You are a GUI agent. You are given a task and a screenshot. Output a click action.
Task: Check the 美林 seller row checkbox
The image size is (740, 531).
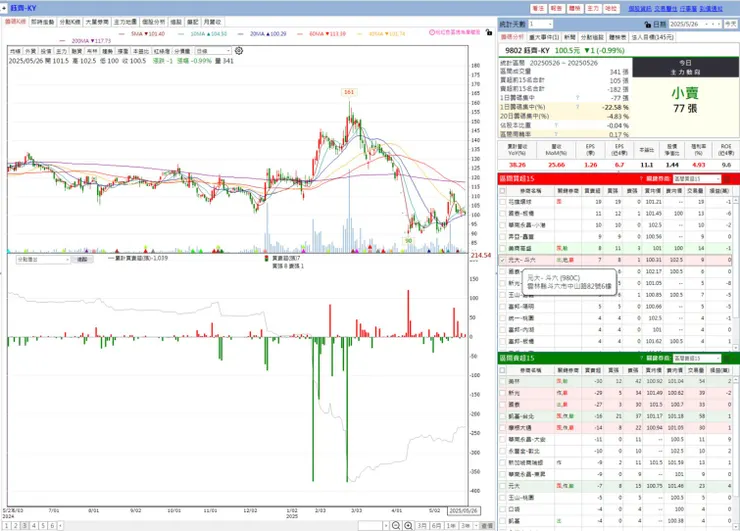pyautogui.click(x=503, y=381)
